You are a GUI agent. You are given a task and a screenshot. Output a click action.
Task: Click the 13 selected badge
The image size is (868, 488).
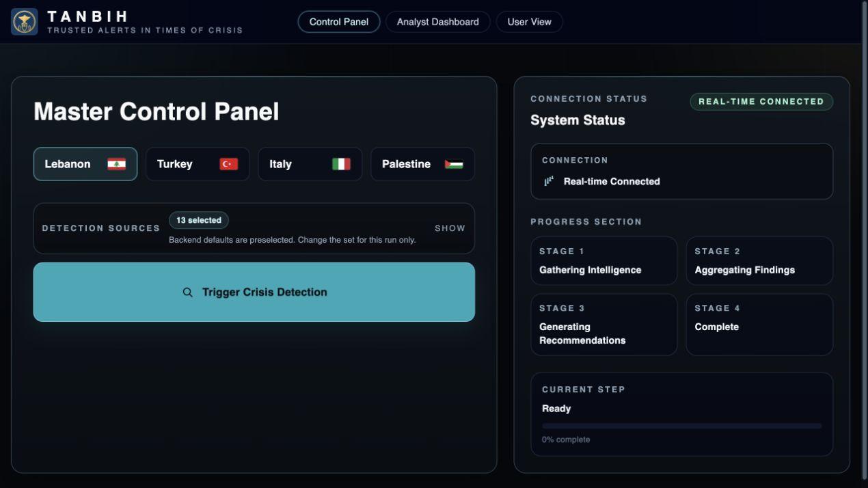click(x=199, y=220)
